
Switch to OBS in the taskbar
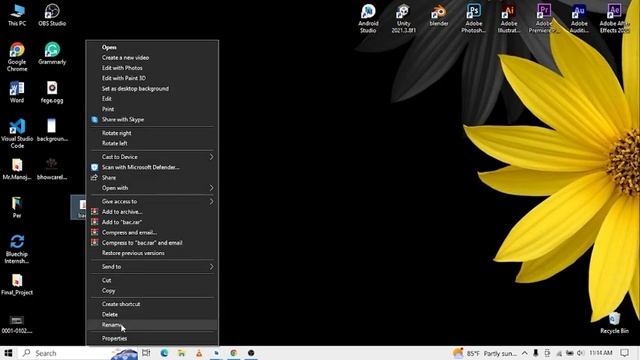pos(251,353)
